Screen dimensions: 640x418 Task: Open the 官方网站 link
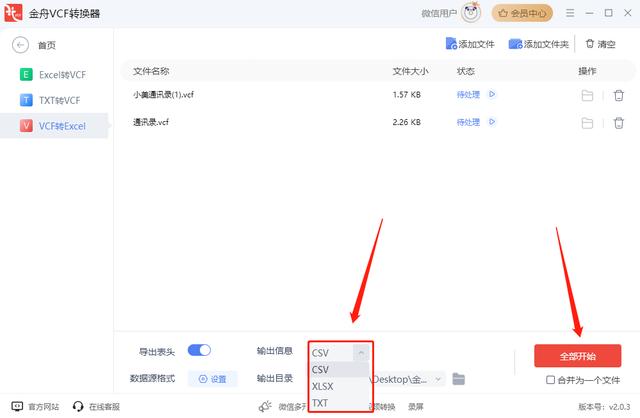(x=35, y=407)
